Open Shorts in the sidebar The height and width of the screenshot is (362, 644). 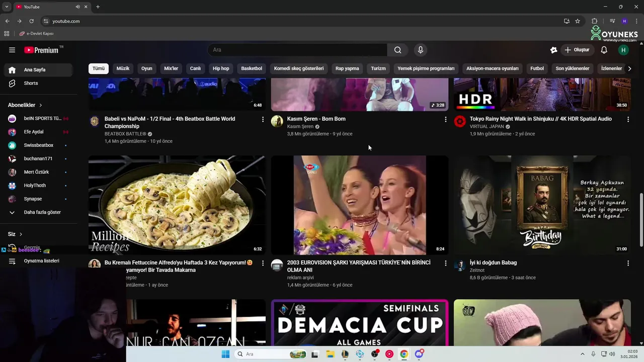(x=38, y=83)
